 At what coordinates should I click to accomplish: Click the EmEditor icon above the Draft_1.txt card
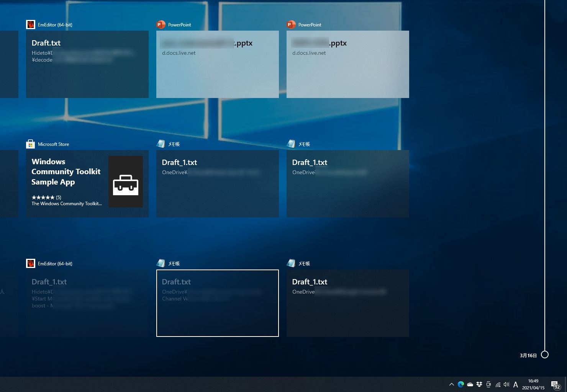tap(31, 263)
